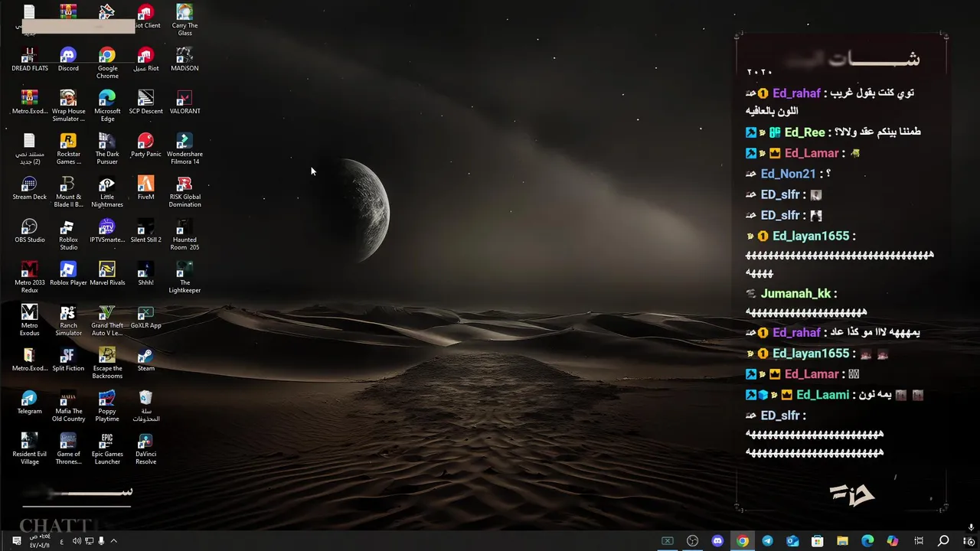
Task: Click the Ed_Laami username in chat overlay
Action: (x=822, y=395)
